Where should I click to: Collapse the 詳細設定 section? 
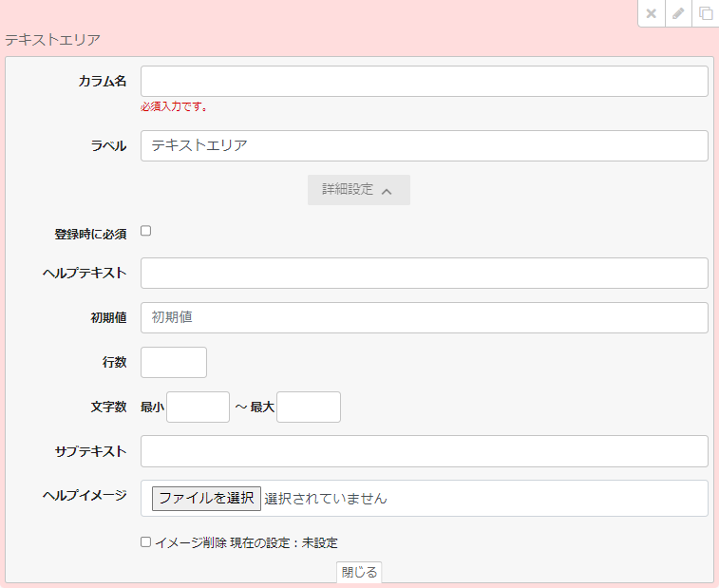(358, 190)
